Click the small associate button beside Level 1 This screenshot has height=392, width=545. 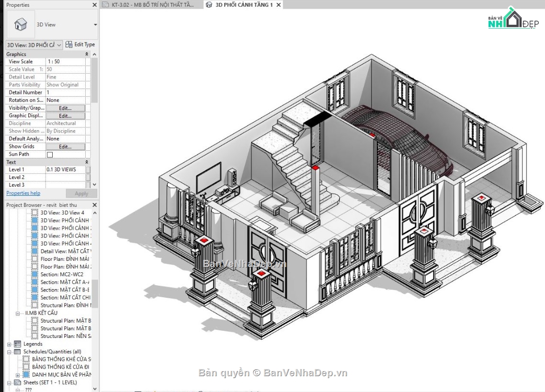pyautogui.click(x=88, y=169)
